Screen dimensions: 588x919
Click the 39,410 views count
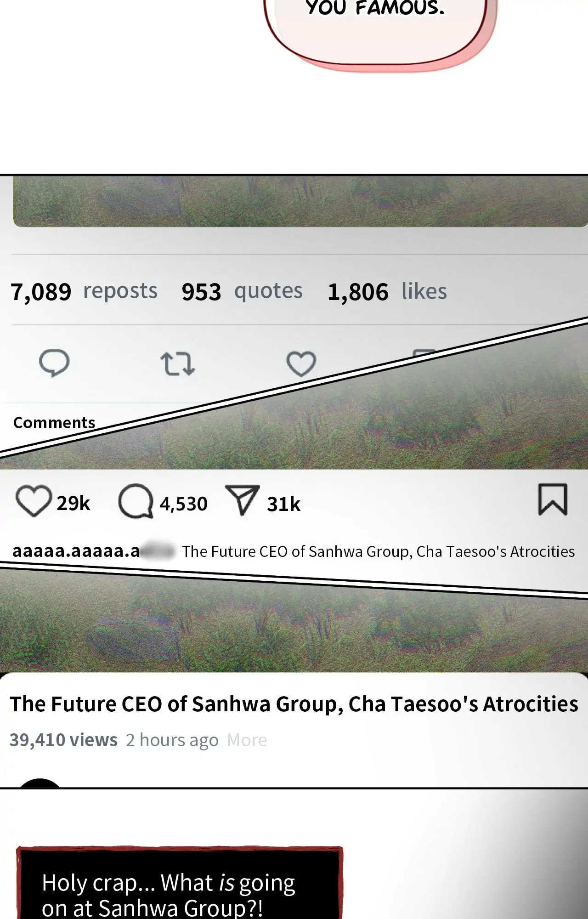[63, 740]
